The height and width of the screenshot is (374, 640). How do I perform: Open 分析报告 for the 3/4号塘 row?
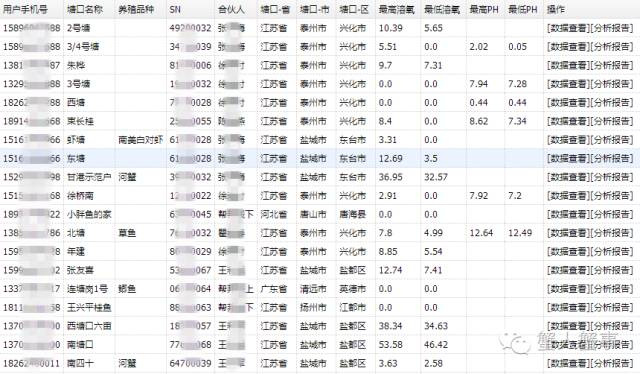pos(612,47)
